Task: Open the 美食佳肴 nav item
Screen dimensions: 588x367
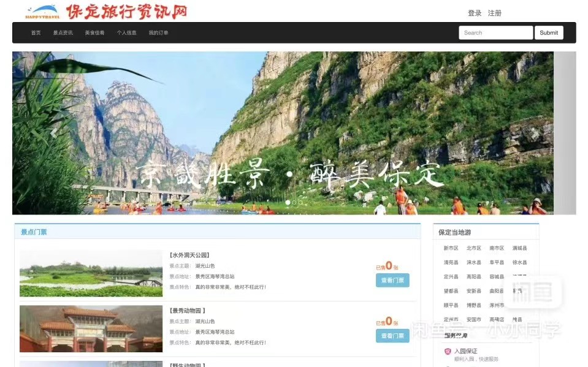Action: [94, 32]
